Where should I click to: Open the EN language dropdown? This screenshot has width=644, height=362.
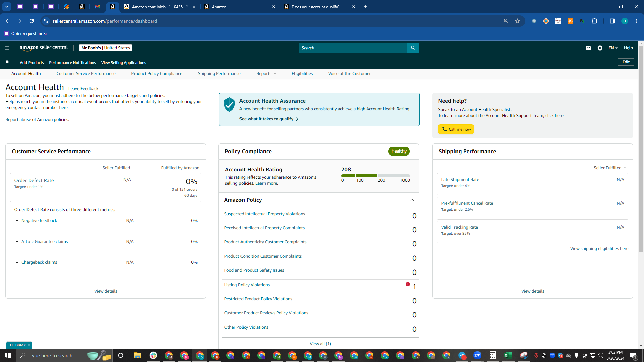(x=613, y=48)
